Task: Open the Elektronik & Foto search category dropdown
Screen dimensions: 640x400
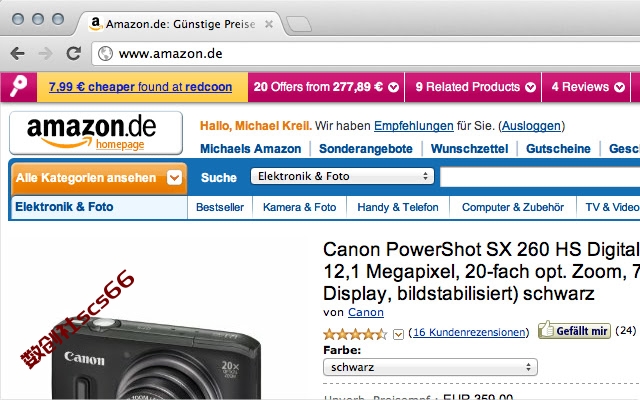Action: [342, 176]
